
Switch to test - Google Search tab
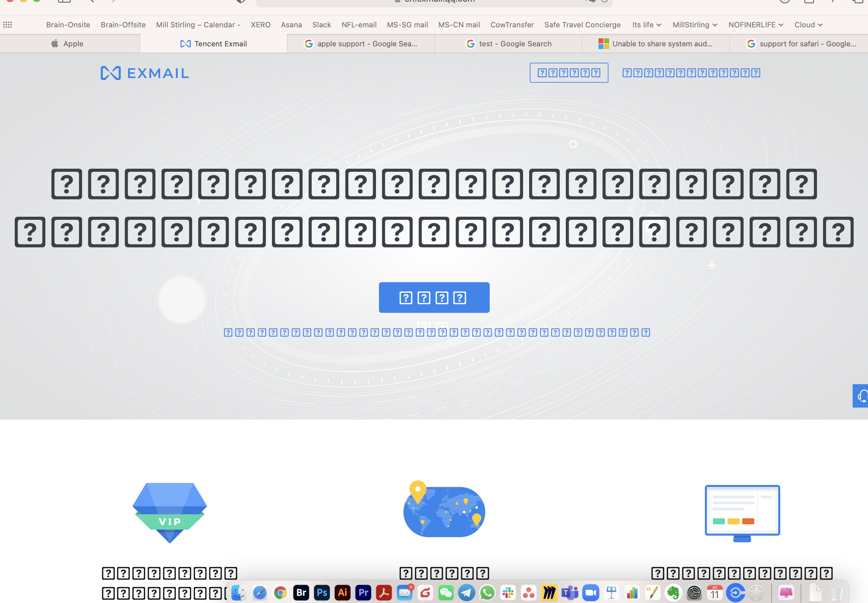(x=508, y=44)
